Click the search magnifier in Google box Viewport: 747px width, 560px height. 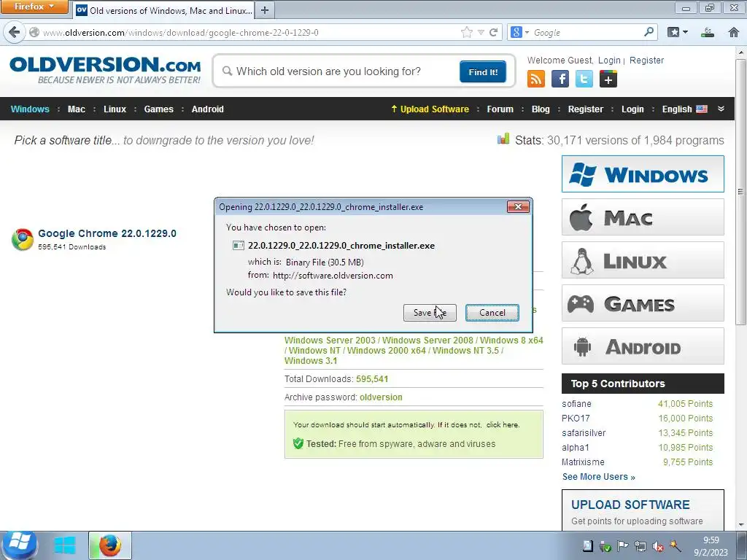pos(649,32)
